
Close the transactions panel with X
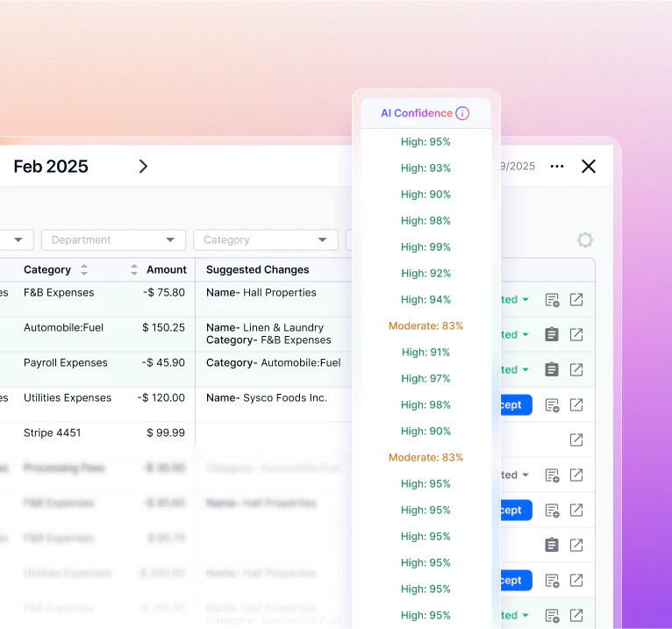589,167
